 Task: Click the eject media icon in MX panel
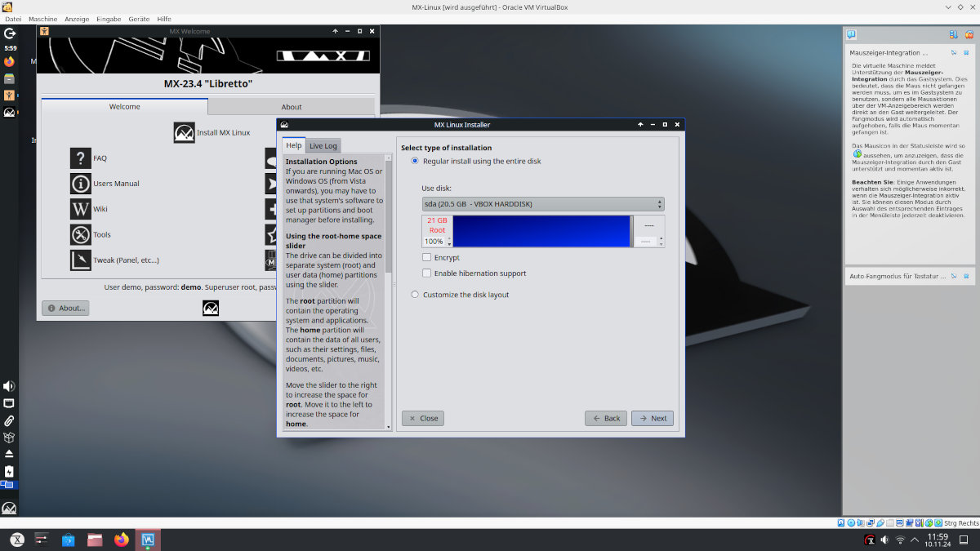[9, 454]
